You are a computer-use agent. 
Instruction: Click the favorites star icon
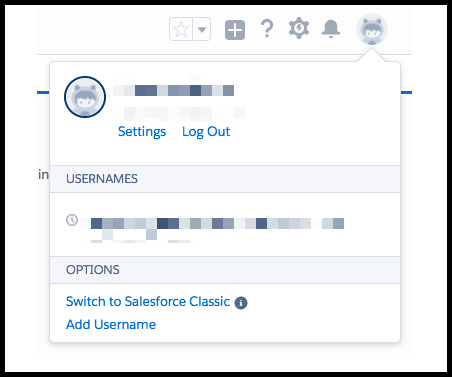pos(181,29)
